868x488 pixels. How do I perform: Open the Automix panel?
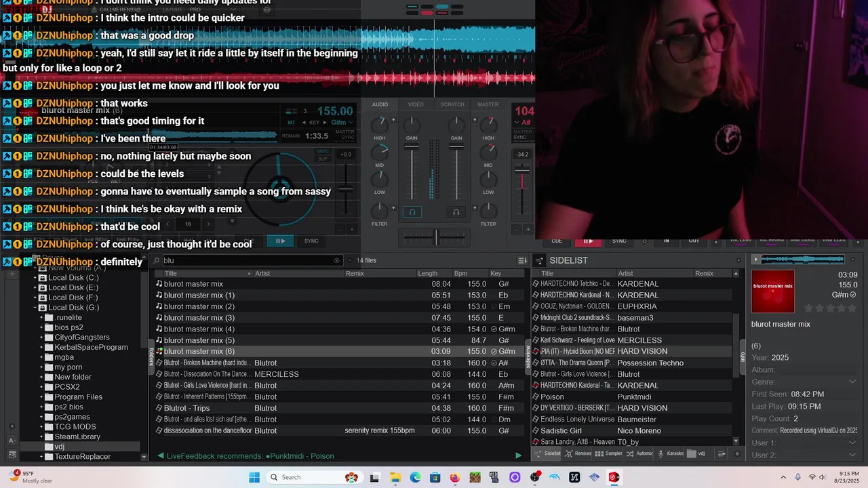pos(640,453)
